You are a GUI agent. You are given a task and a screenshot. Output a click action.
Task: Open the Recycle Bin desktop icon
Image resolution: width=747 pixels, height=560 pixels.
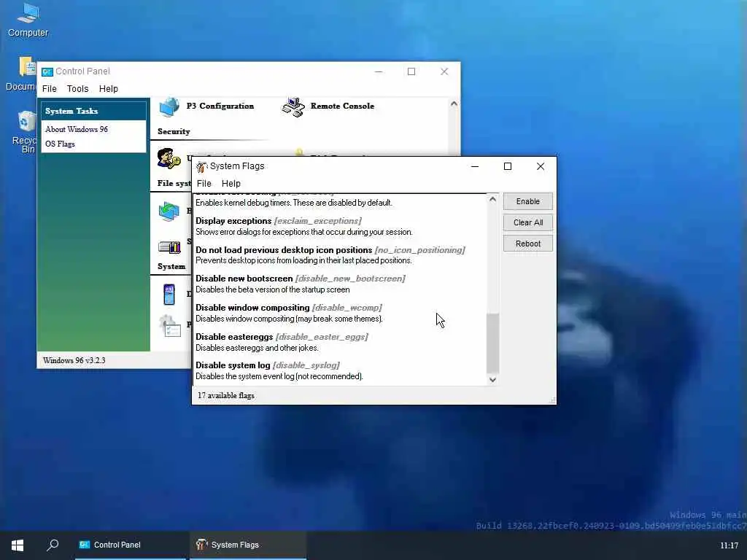pos(24,132)
